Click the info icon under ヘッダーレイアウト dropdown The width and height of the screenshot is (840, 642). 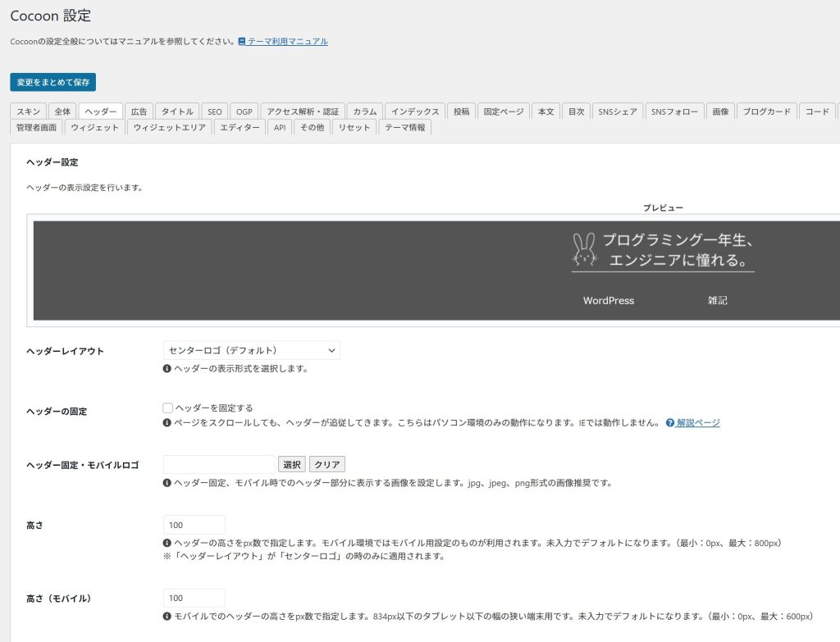click(167, 369)
